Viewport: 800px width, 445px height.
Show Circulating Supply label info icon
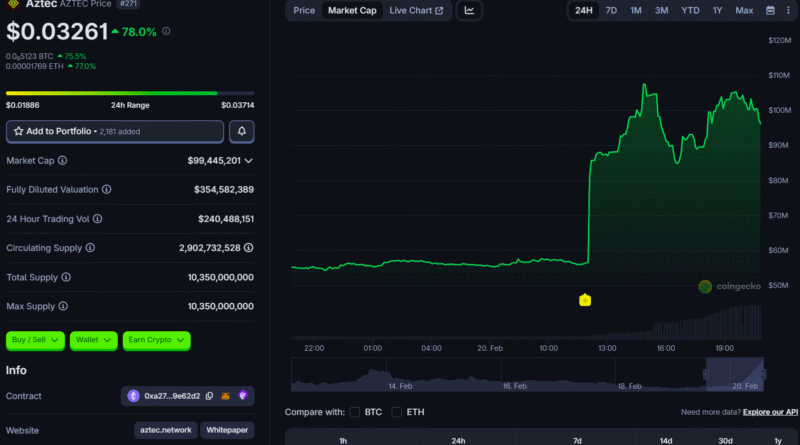[x=90, y=248]
